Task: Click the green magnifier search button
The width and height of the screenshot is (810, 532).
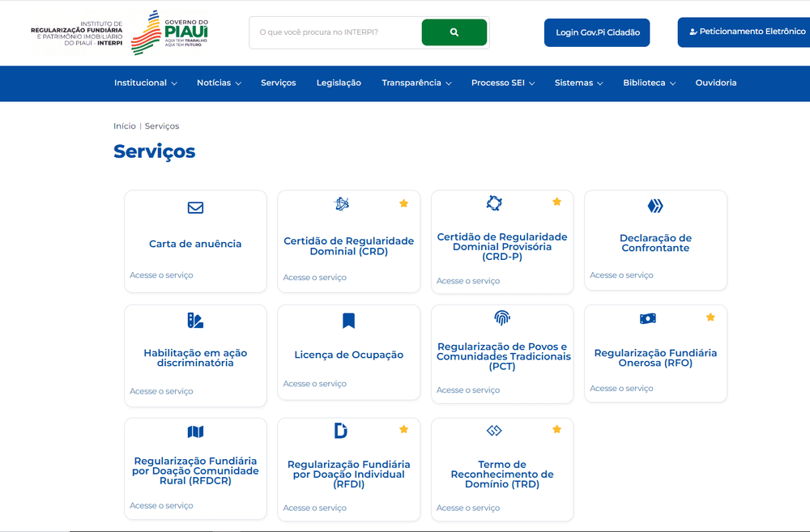Action: point(454,32)
